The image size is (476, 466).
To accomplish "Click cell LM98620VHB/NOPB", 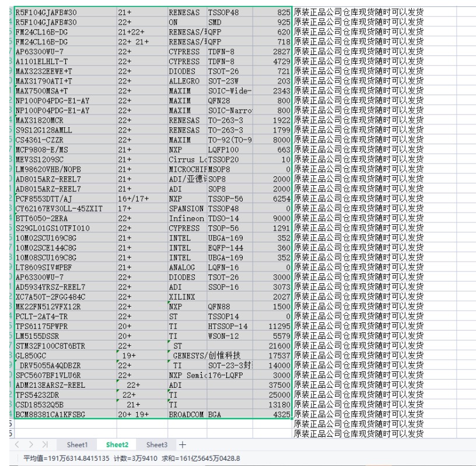I will [65, 169].
